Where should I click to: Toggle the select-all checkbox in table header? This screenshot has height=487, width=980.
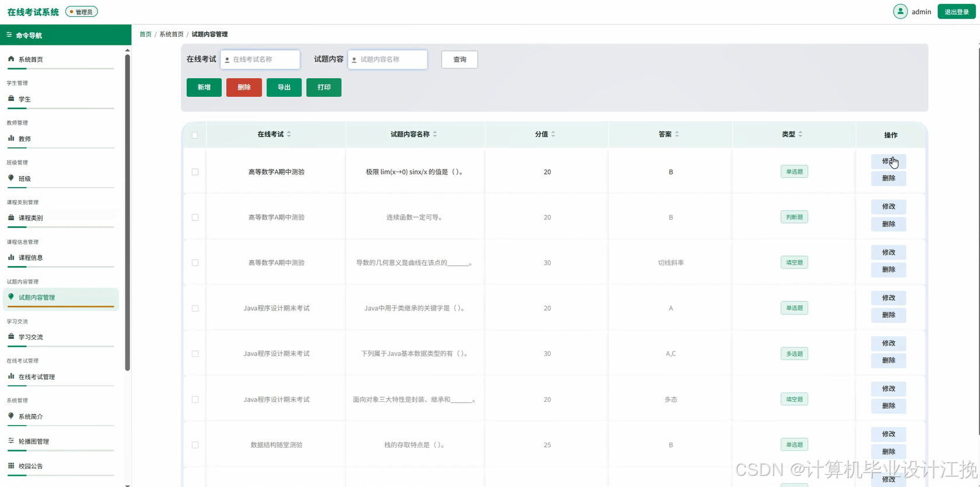[195, 135]
